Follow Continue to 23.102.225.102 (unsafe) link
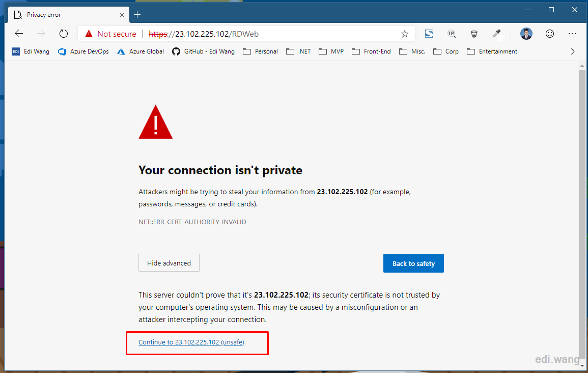 [191, 342]
